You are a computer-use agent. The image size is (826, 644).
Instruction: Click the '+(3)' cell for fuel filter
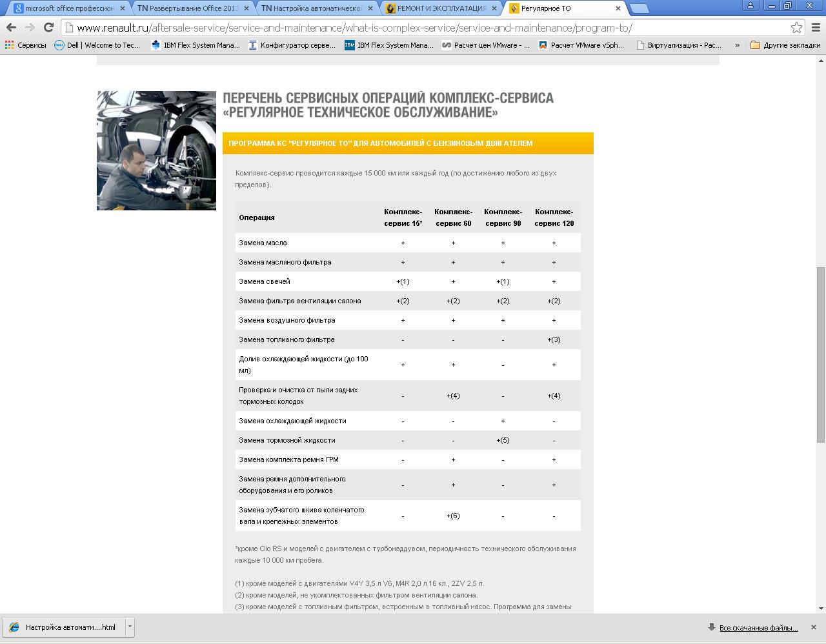point(554,339)
